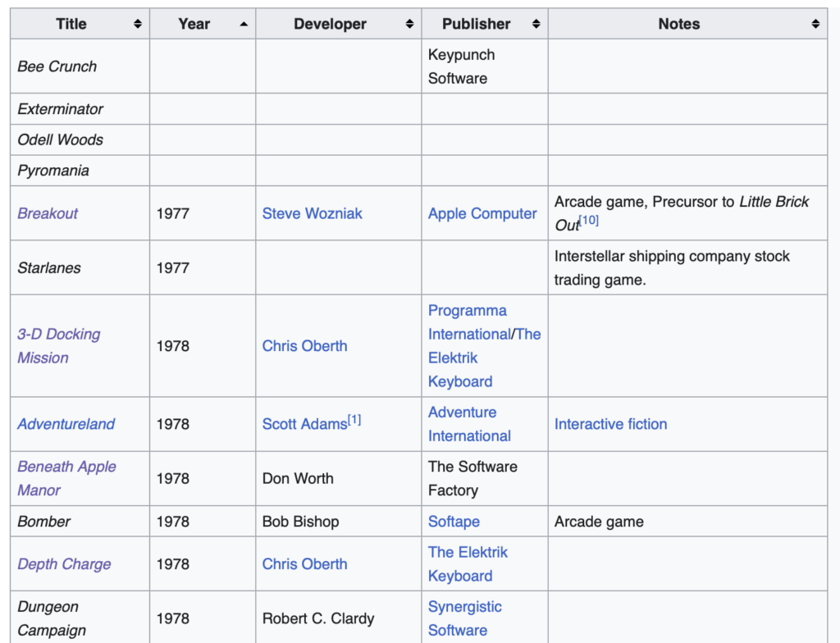Select the Keypunch Software publisher text

click(461, 66)
